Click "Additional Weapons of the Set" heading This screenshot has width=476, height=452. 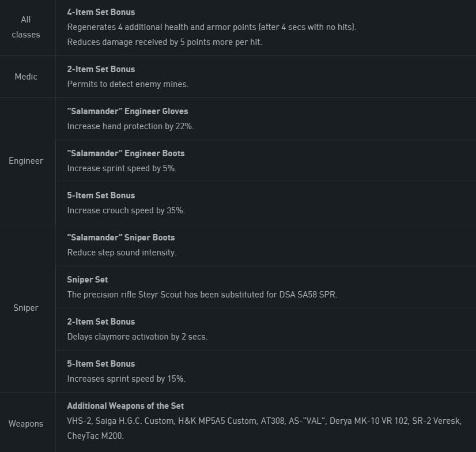(x=125, y=406)
